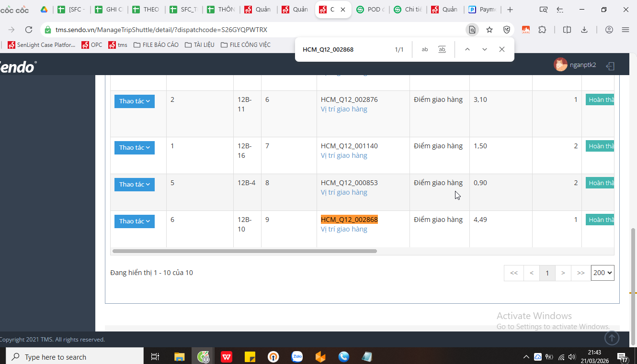Switch to the GHI C spreadsheet tab
This screenshot has height=364, width=637.
click(x=109, y=10)
